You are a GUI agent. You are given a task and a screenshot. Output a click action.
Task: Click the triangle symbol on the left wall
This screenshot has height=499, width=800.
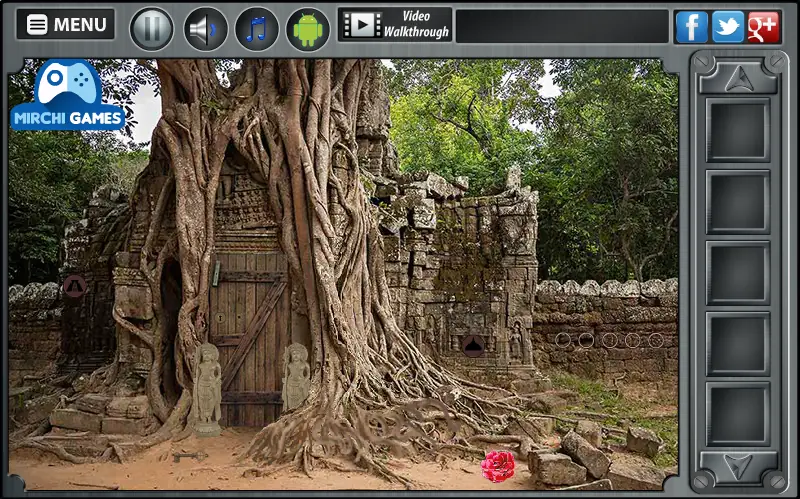click(x=74, y=286)
